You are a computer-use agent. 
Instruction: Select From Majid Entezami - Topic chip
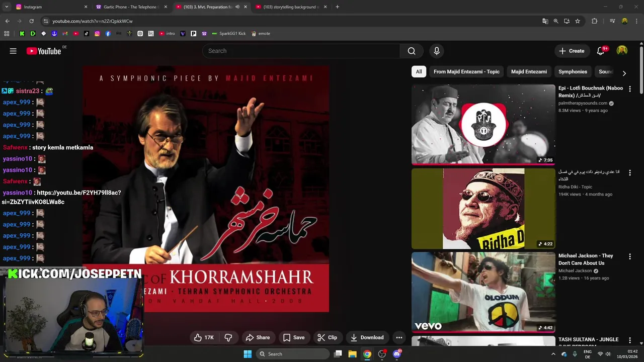(466, 72)
